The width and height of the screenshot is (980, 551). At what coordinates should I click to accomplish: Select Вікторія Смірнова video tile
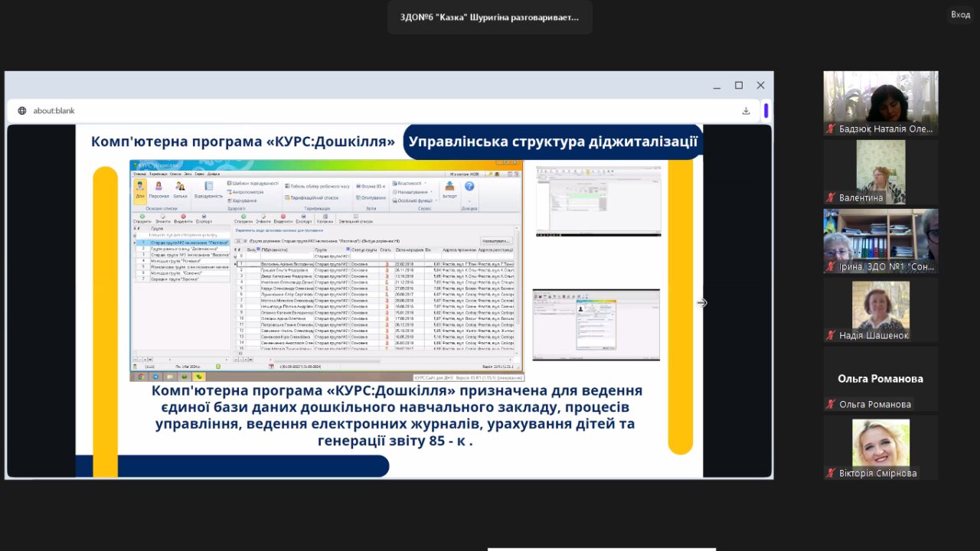tap(880, 448)
